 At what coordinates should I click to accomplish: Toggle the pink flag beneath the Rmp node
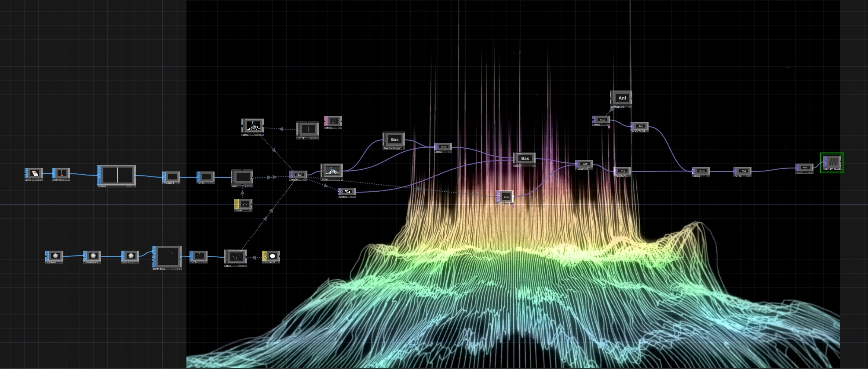coord(609,127)
